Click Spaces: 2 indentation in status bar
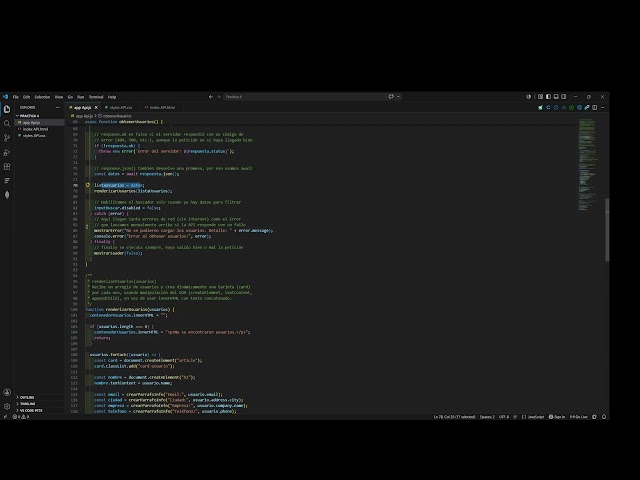 (487, 417)
